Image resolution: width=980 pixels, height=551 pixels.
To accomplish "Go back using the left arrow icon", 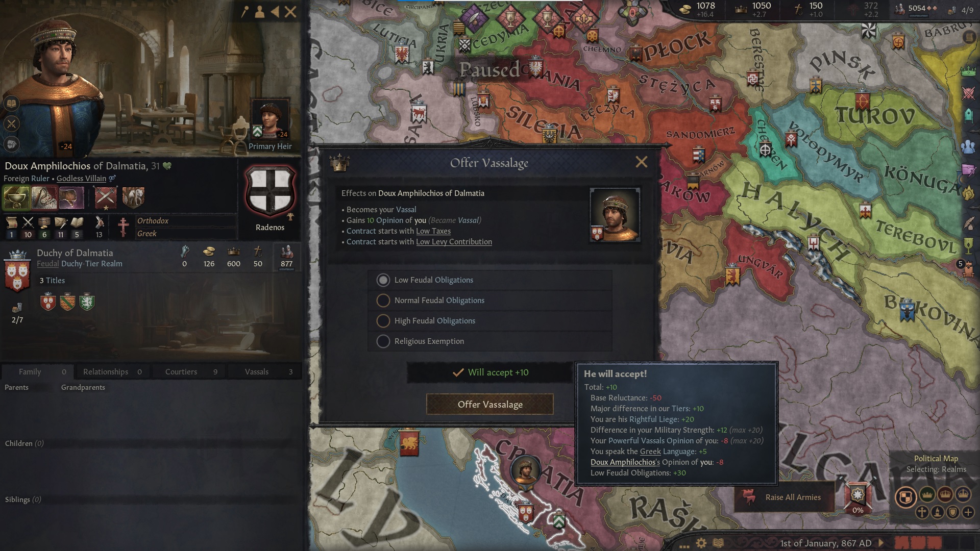I will [x=275, y=11].
